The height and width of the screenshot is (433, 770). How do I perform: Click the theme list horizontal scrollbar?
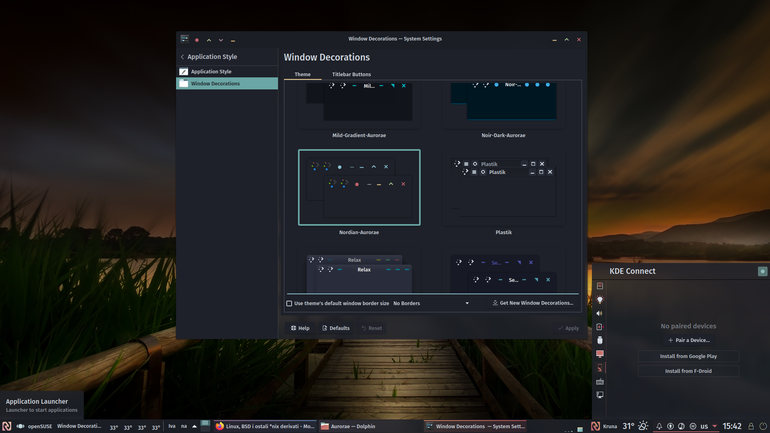pyautogui.click(x=433, y=294)
